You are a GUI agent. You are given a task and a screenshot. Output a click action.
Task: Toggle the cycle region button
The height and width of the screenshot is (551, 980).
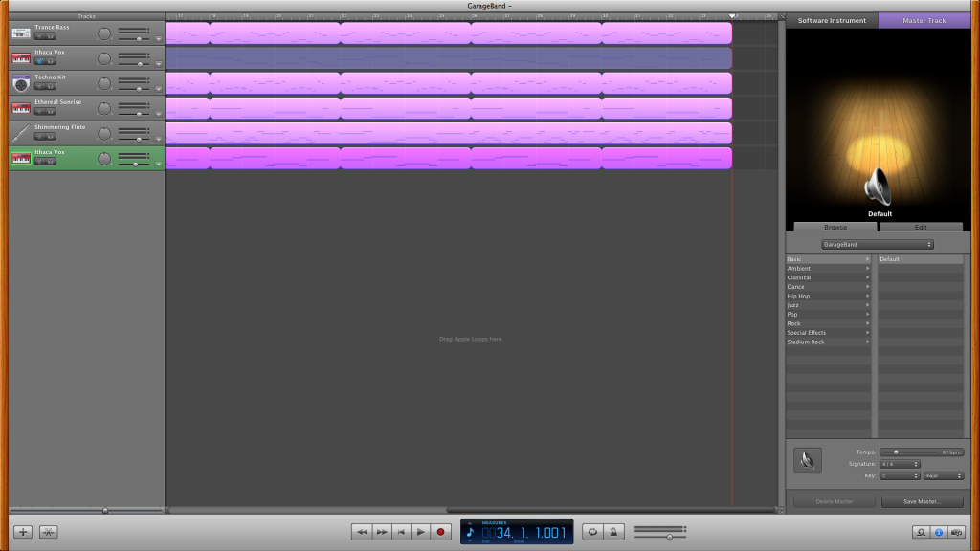click(592, 532)
